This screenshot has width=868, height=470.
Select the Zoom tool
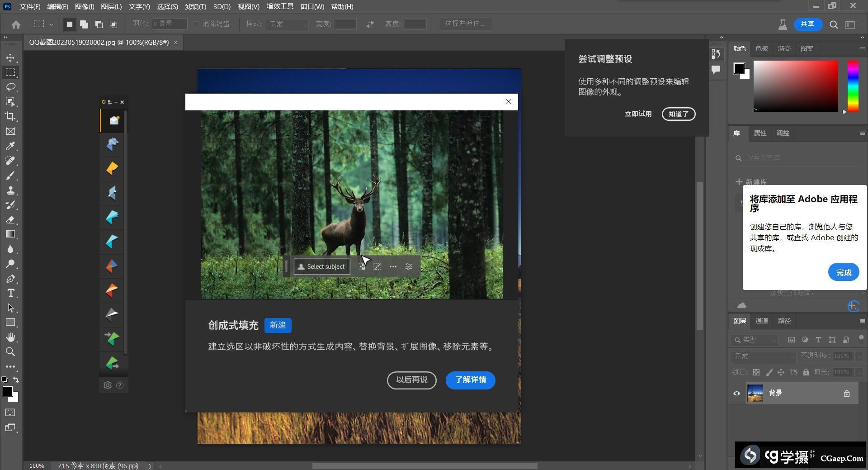(10, 352)
